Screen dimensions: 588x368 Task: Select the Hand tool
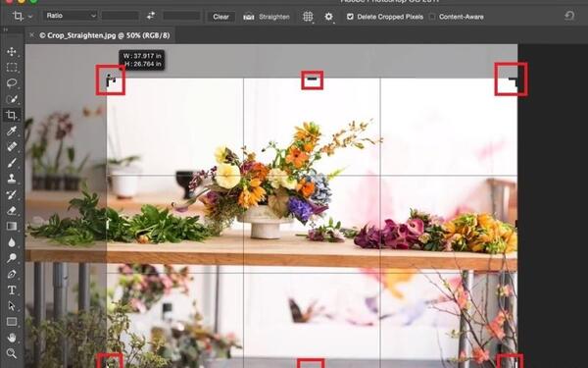[12, 338]
